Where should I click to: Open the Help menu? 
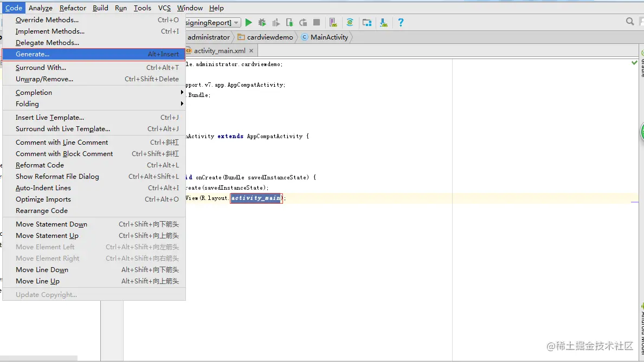point(216,8)
